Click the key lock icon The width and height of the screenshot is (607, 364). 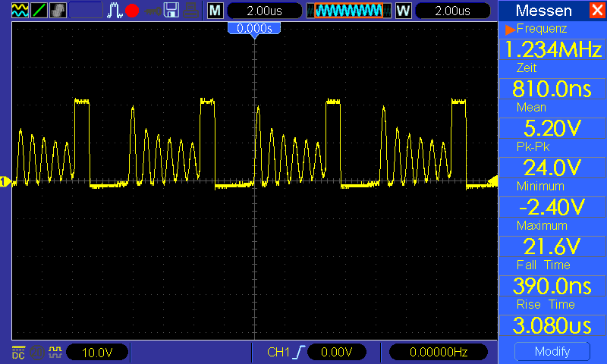[x=153, y=11]
